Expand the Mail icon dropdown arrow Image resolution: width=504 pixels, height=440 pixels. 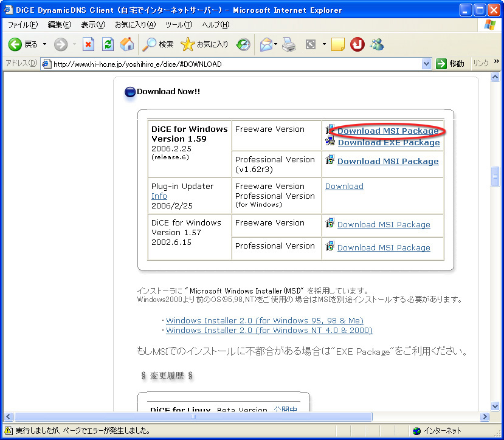[276, 44]
